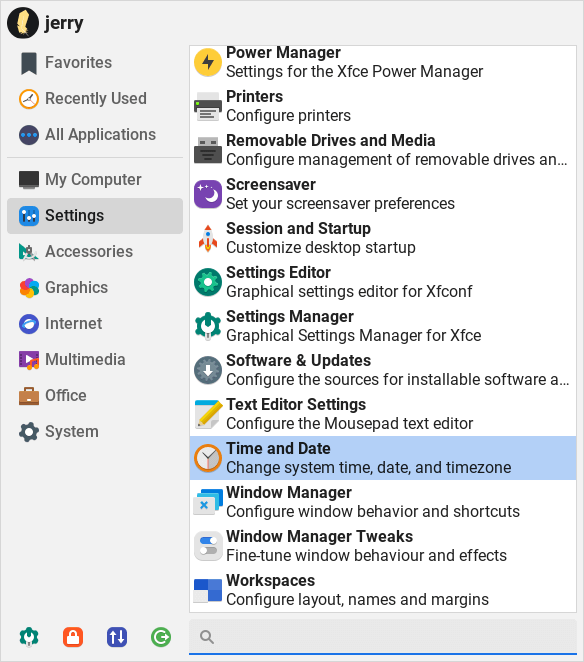Open Screensaver moon icon
The image size is (584, 662).
208,194
